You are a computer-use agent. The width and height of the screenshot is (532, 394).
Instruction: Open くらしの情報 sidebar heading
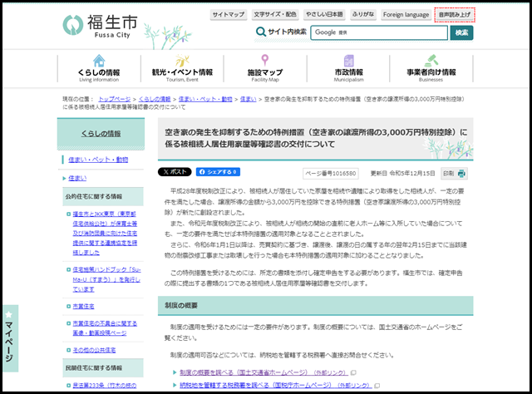[x=101, y=134]
